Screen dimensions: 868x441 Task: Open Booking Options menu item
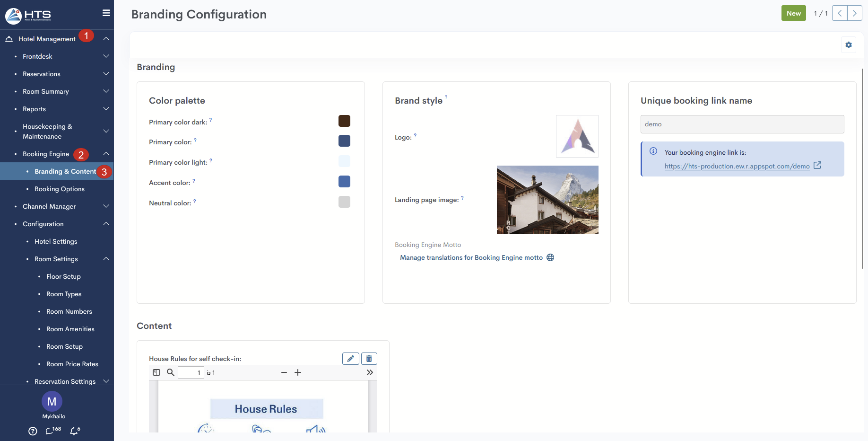point(60,189)
